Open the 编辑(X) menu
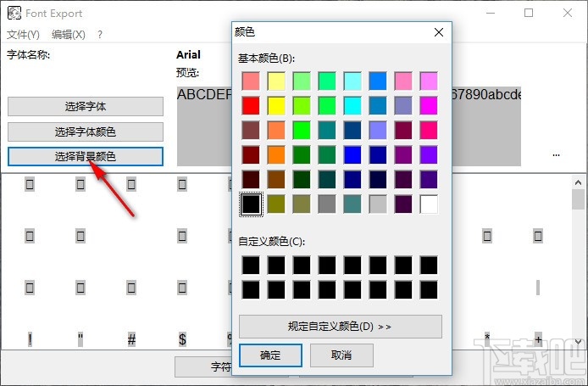The width and height of the screenshot is (588, 386). tap(69, 35)
